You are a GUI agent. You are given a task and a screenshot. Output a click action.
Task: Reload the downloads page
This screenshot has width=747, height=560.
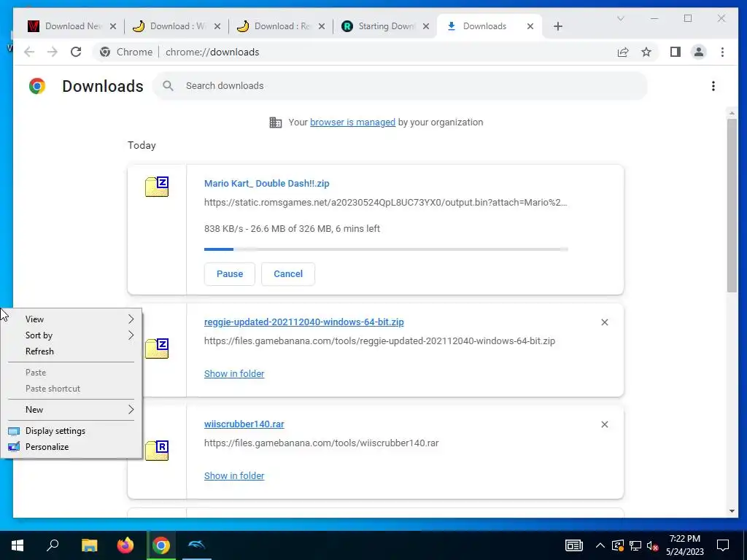coord(76,52)
